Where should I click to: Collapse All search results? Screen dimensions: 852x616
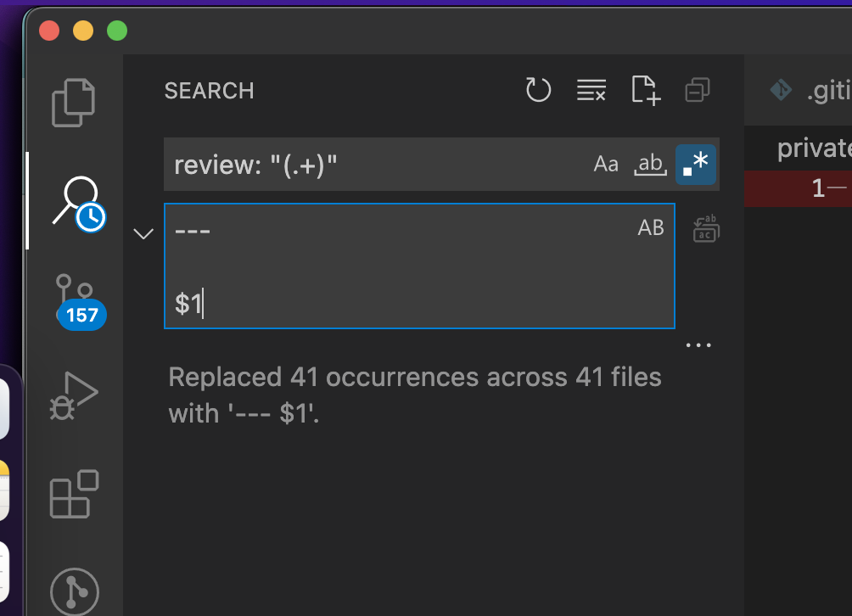(698, 90)
